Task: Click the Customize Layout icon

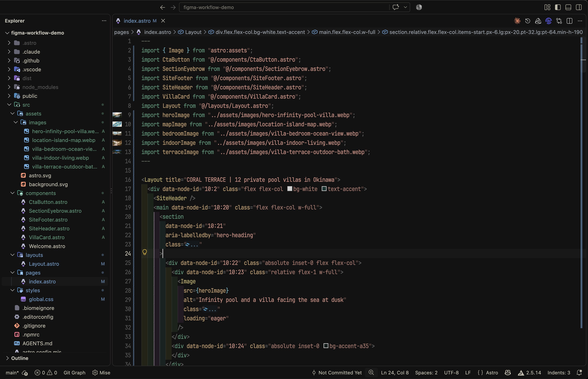Action: (547, 7)
